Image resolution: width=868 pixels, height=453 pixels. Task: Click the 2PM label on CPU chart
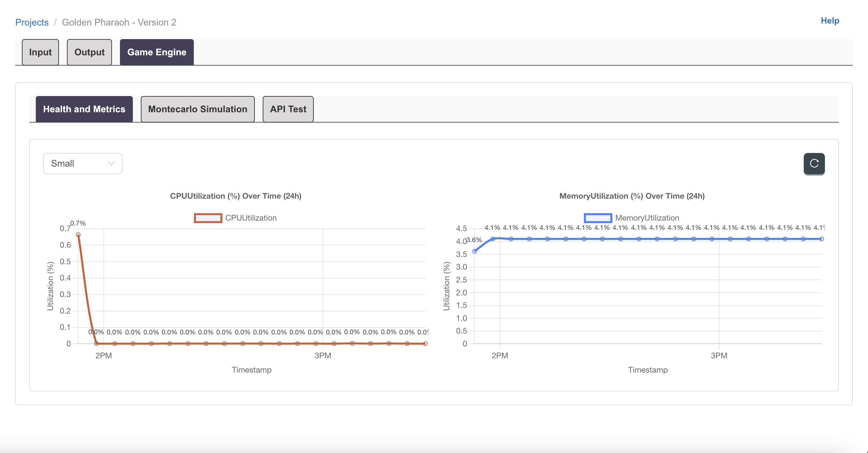click(x=103, y=356)
